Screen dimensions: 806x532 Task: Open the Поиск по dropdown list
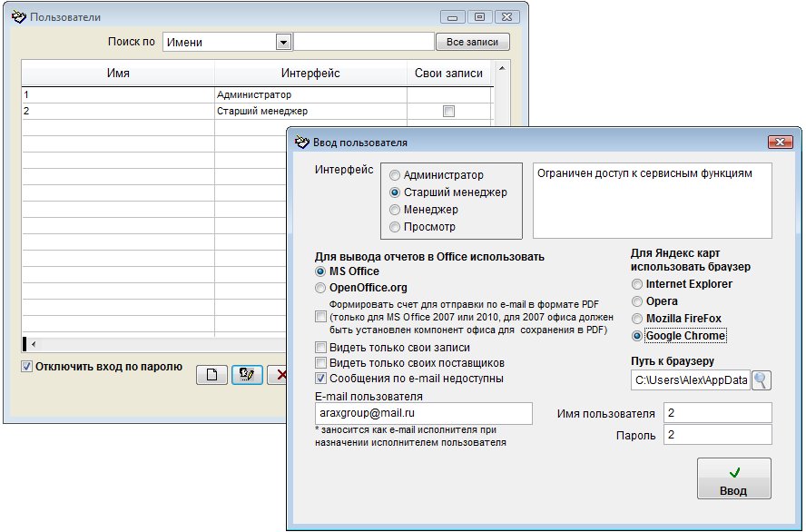283,43
